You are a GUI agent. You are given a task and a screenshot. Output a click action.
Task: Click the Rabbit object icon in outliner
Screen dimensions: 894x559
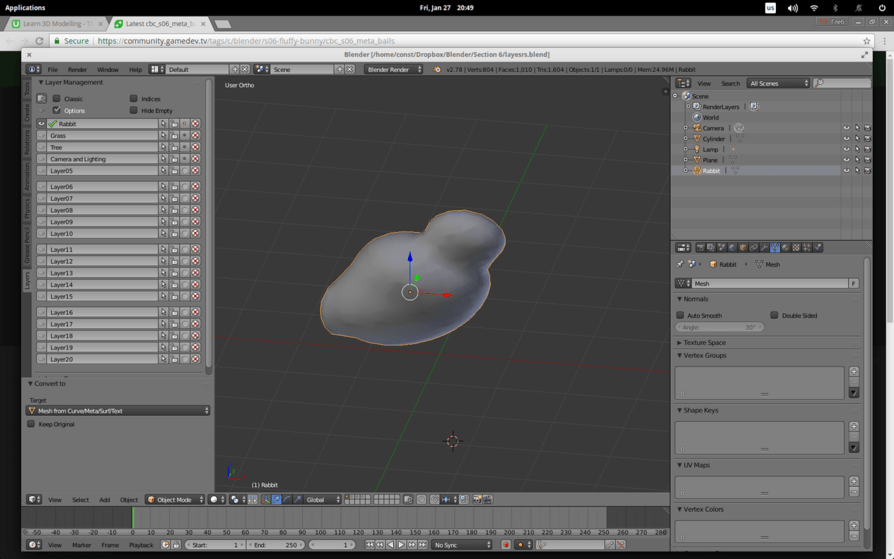click(x=697, y=171)
